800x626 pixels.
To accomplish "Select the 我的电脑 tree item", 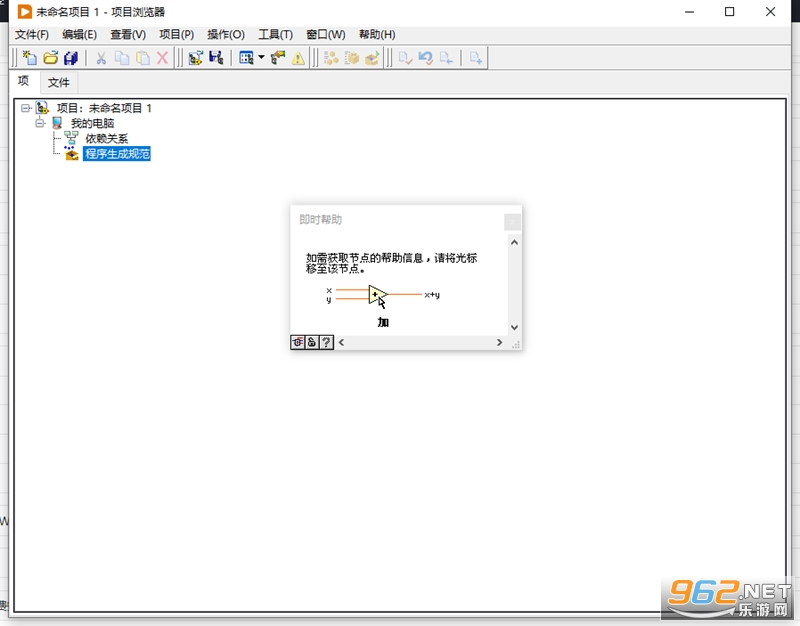I will pos(92,123).
